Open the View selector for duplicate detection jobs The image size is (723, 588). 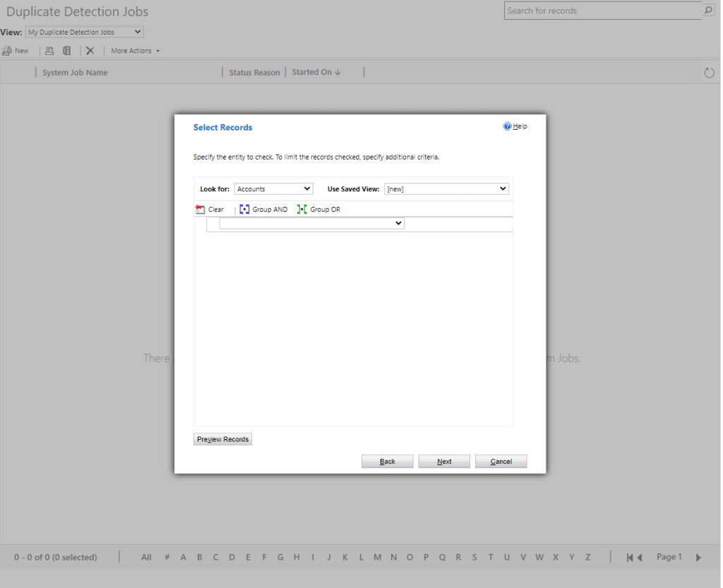pos(85,32)
